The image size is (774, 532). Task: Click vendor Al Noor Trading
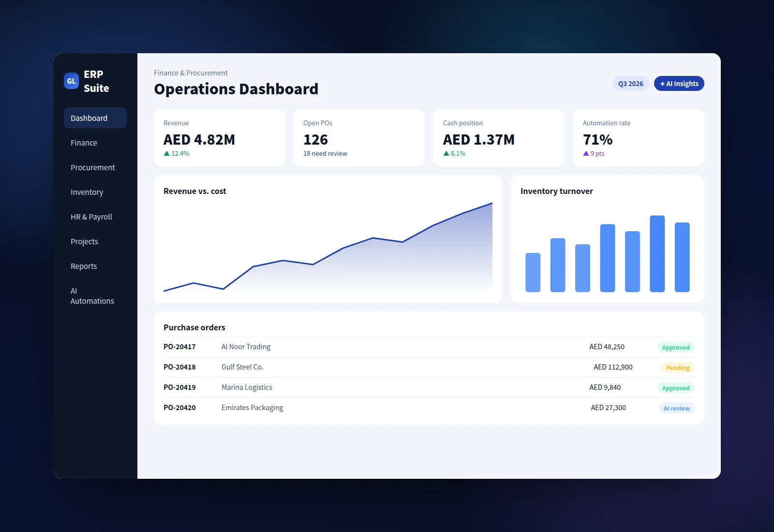246,347
